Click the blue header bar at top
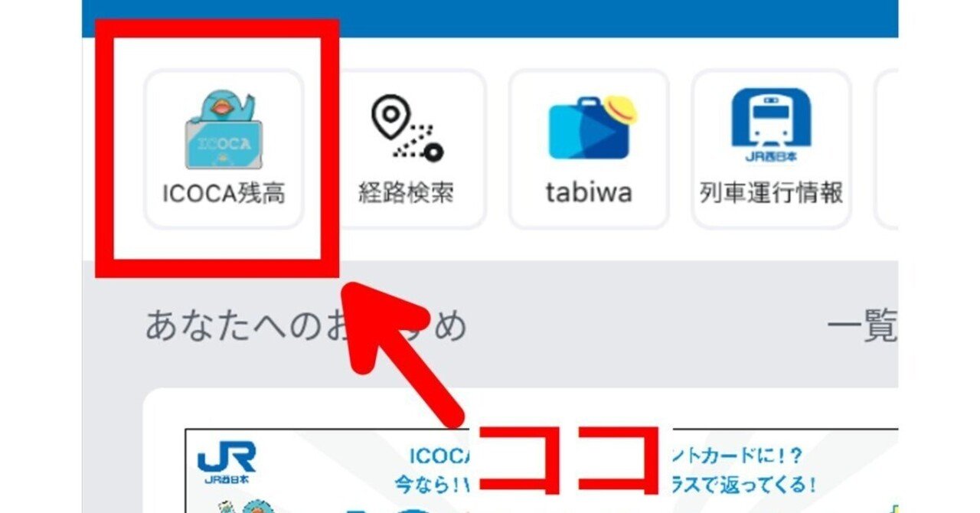This screenshot has height=513, width=980. click(x=490, y=18)
